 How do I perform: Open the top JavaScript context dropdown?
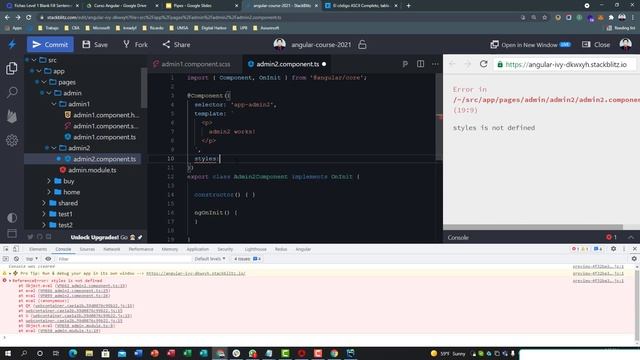[32, 259]
